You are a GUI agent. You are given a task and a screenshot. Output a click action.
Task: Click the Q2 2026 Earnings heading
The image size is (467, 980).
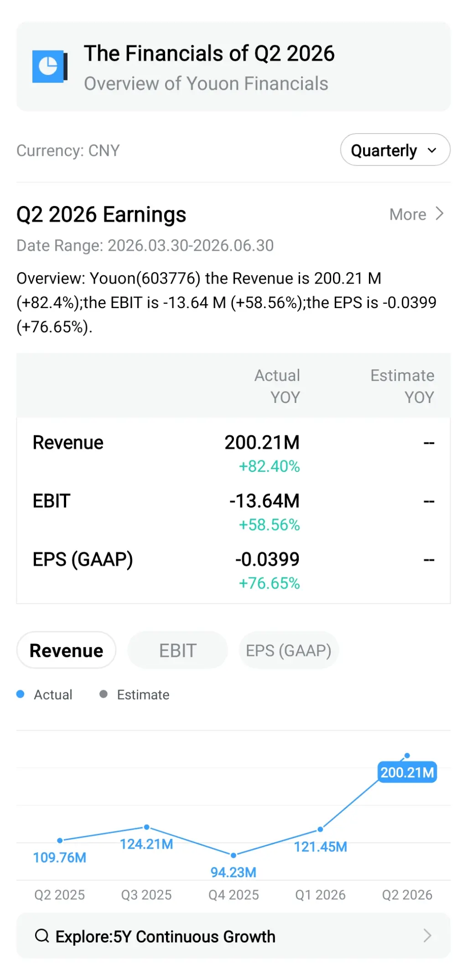pyautogui.click(x=101, y=215)
